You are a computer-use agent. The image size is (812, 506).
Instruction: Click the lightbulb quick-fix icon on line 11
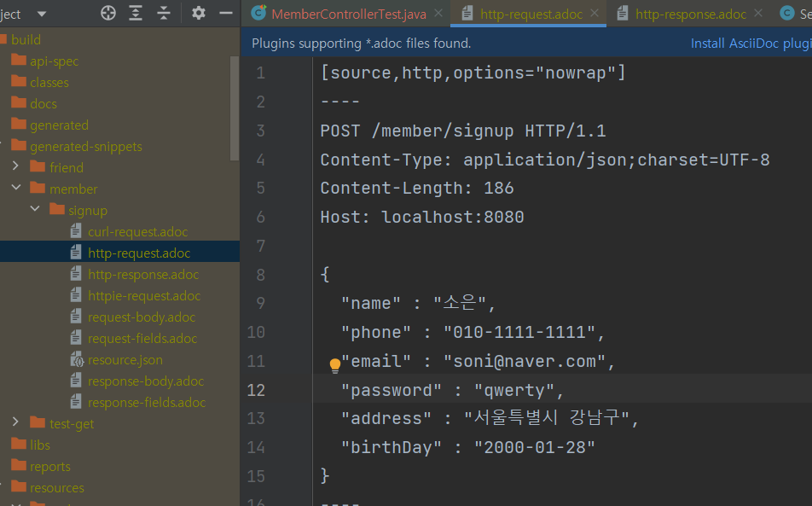[335, 366]
